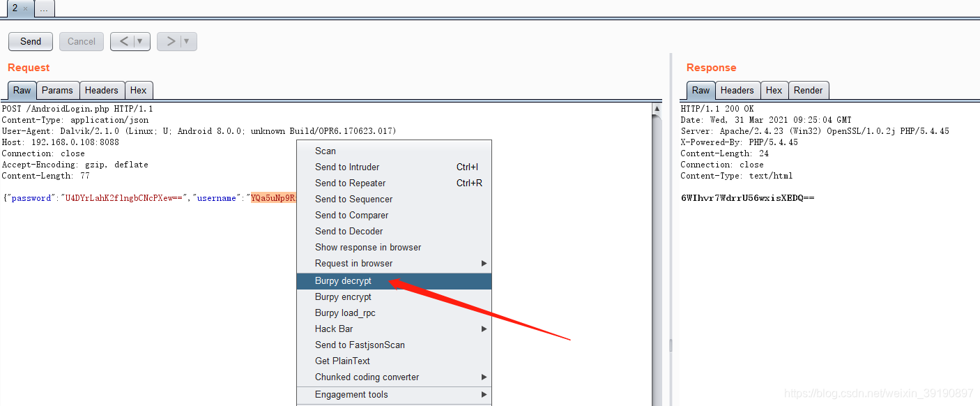Click the User-Agent Dalvik header line
The width and height of the screenshot is (980, 406).
[x=199, y=131]
